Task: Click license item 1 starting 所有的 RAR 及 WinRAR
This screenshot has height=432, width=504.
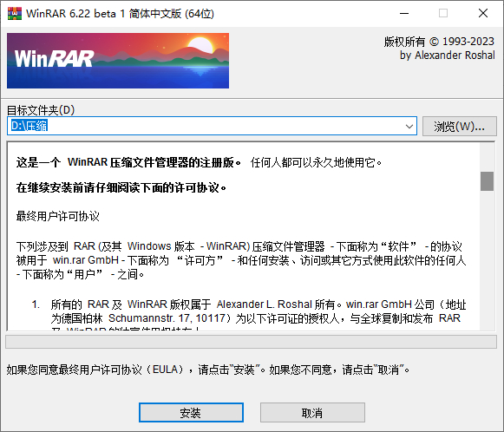Action: point(249,316)
